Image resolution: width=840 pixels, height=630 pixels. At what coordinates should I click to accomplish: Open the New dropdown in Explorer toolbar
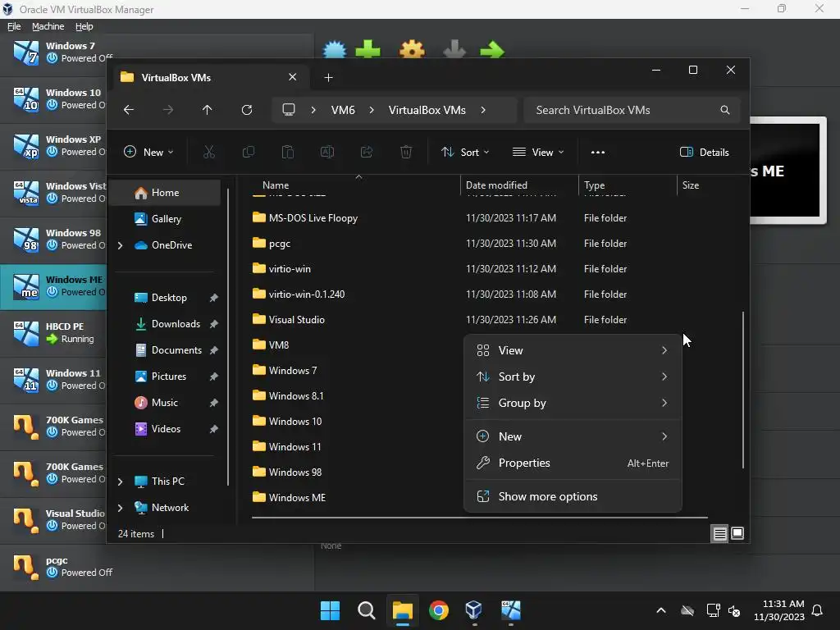click(x=148, y=152)
